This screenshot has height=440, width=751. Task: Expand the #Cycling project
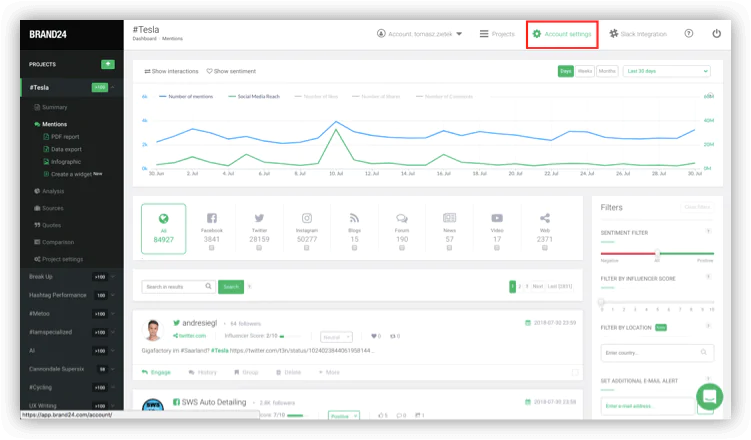point(113,387)
